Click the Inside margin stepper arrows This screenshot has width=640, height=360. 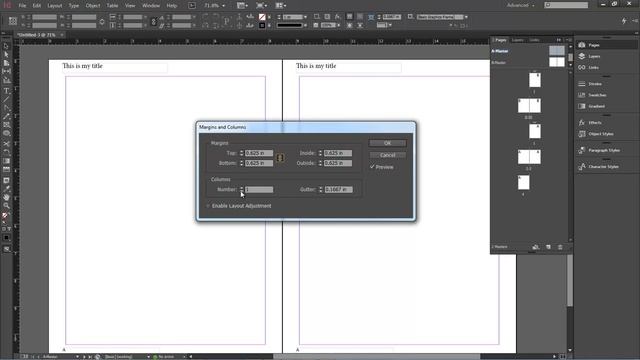pos(320,153)
